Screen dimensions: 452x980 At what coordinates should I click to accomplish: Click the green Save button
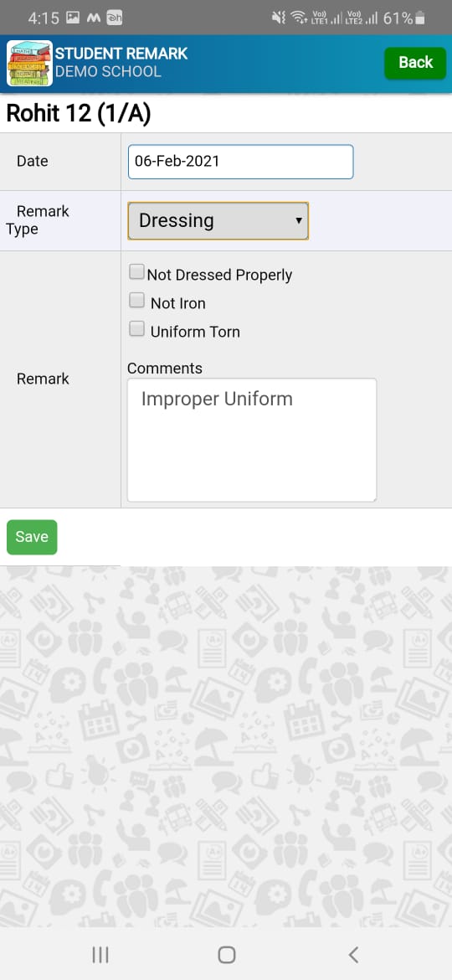(x=32, y=537)
